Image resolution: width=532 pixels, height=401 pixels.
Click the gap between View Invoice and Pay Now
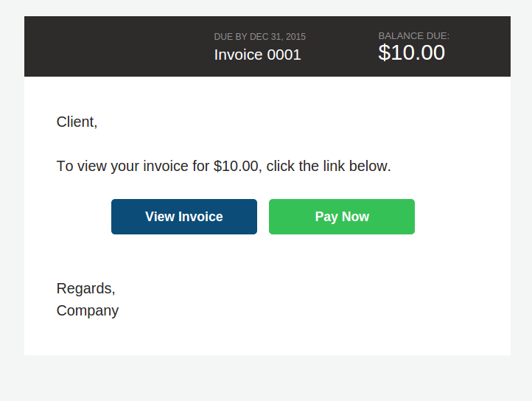[x=263, y=217]
